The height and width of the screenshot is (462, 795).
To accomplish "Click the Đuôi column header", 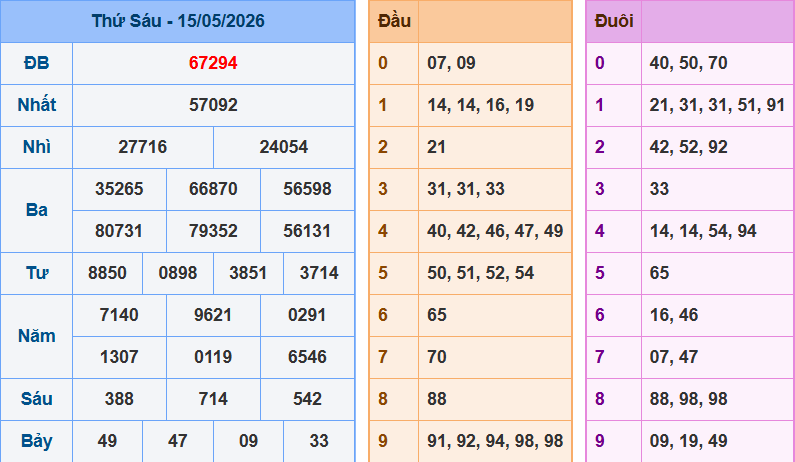I will [613, 21].
